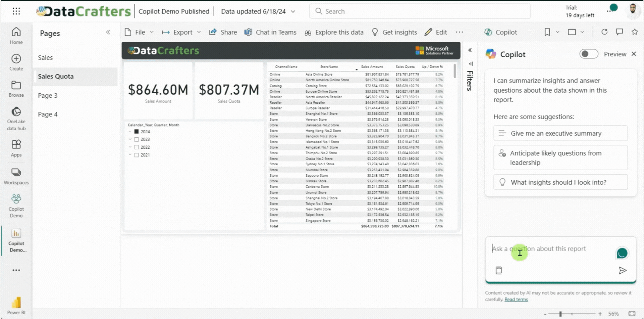The width and height of the screenshot is (644, 319).
Task: Check the 2023 year checkbox
Action: pos(137,139)
